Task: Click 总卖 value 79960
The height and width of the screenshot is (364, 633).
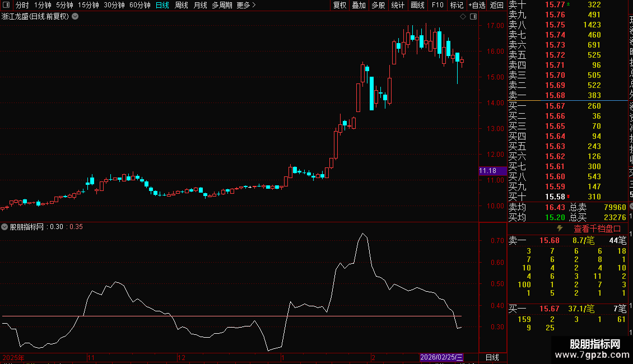Action: (615, 207)
